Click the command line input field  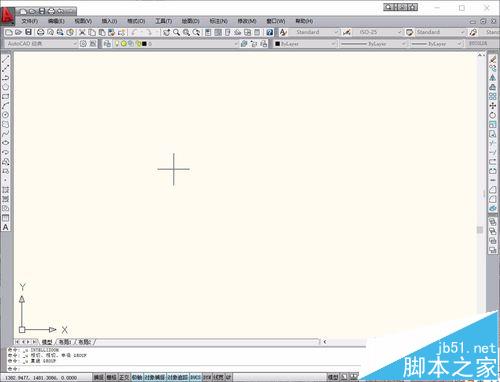(187, 369)
